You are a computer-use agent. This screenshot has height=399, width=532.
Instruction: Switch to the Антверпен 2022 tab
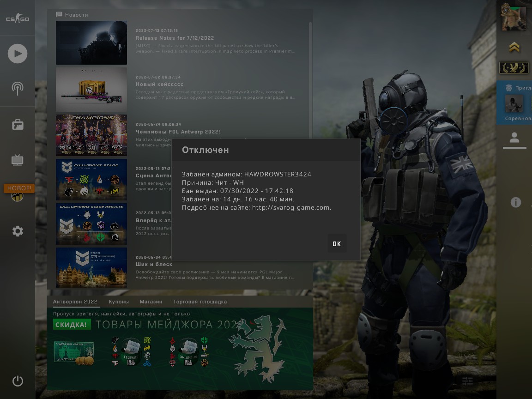pos(75,302)
